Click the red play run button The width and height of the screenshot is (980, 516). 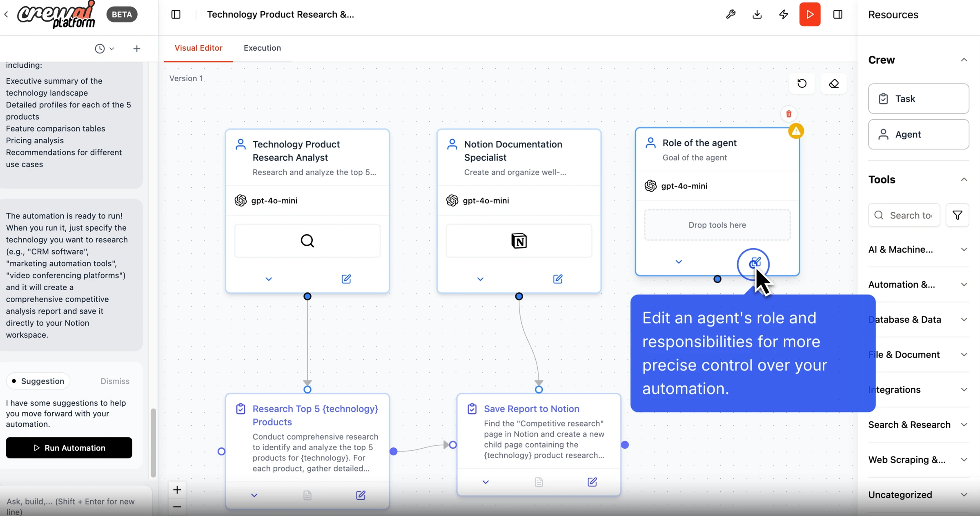point(810,14)
